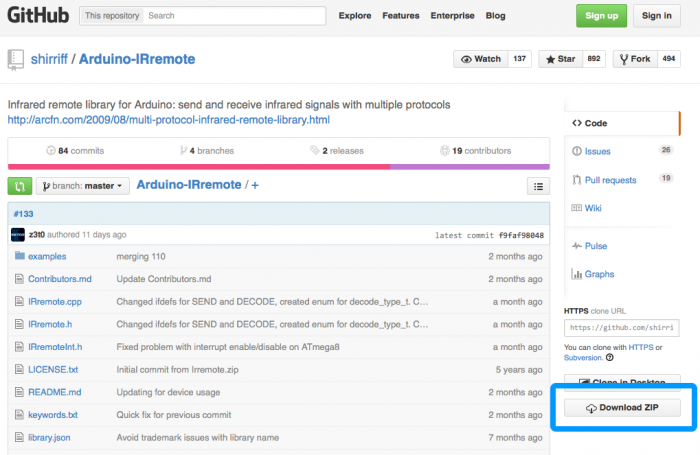Image resolution: width=700 pixels, height=455 pixels.
Task: Open the examples folder
Action: pos(47,256)
